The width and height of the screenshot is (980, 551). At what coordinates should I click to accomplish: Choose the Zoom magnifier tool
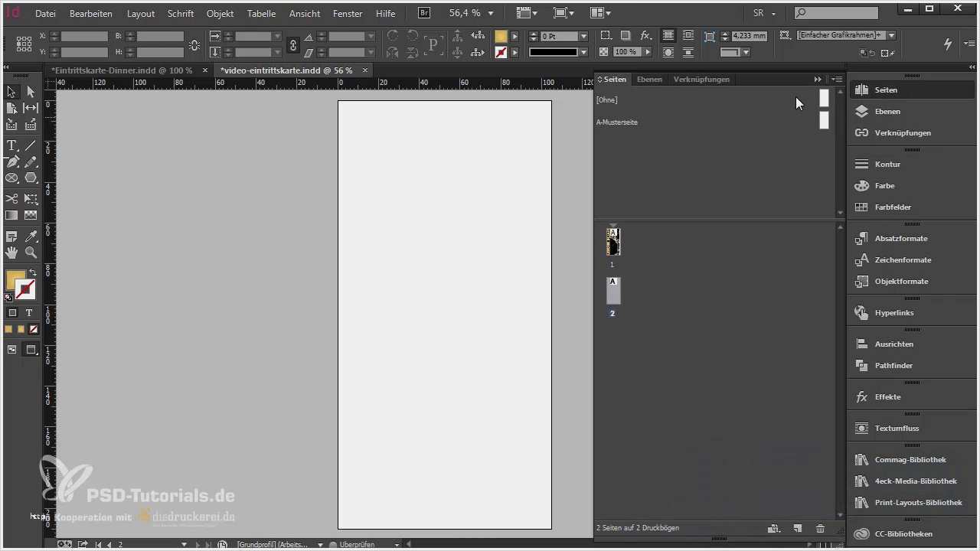(31, 253)
